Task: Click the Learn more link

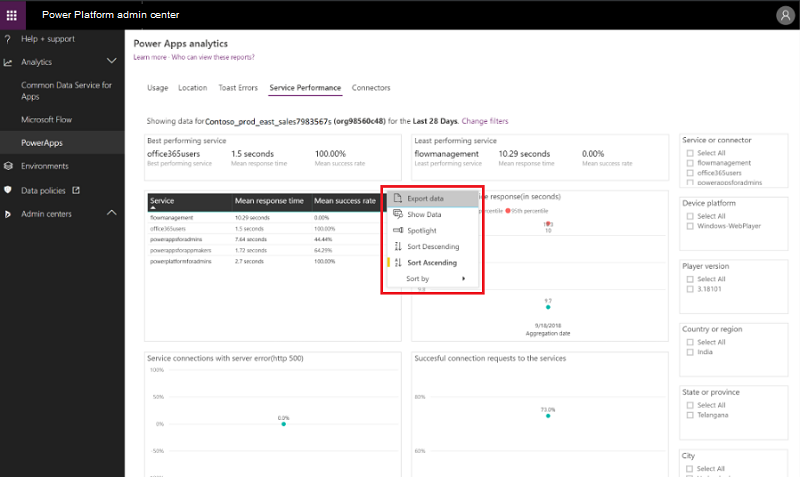Action: [150, 58]
